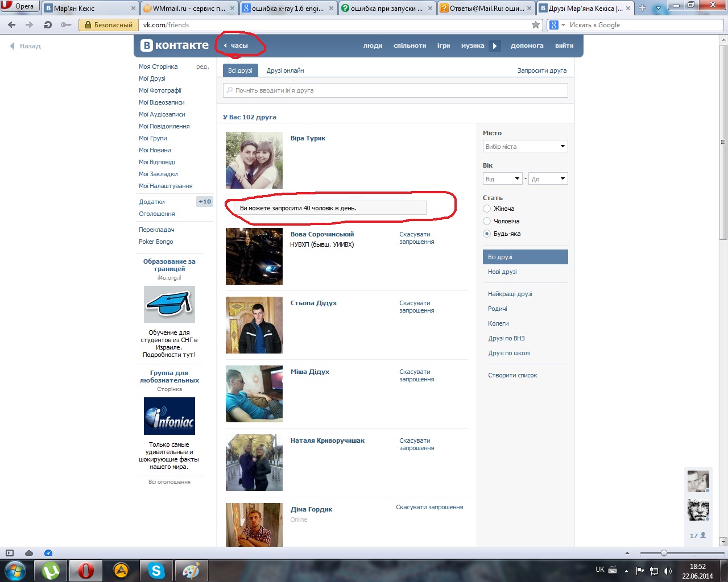Open AIMP player from the taskbar
Screen dimensions: 728x582
(121, 570)
